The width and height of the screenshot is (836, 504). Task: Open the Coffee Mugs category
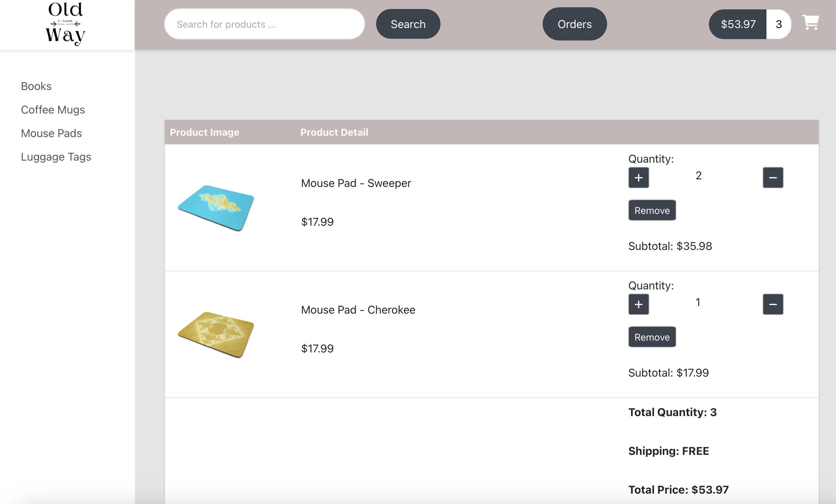pyautogui.click(x=53, y=110)
